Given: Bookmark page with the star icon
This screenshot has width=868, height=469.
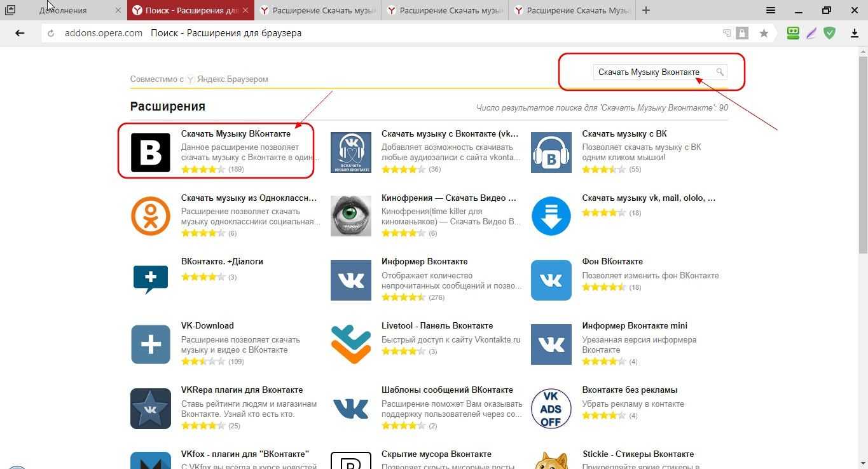Looking at the screenshot, I should pyautogui.click(x=764, y=33).
